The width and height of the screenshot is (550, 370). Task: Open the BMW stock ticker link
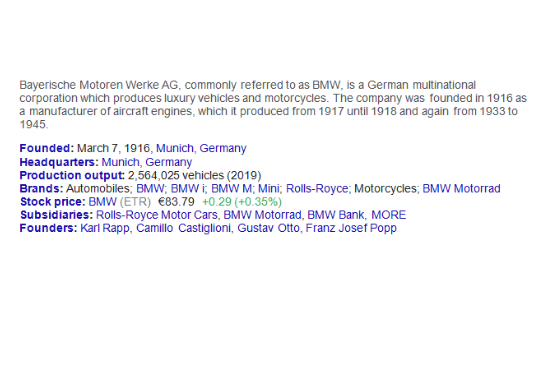pyautogui.click(x=102, y=202)
